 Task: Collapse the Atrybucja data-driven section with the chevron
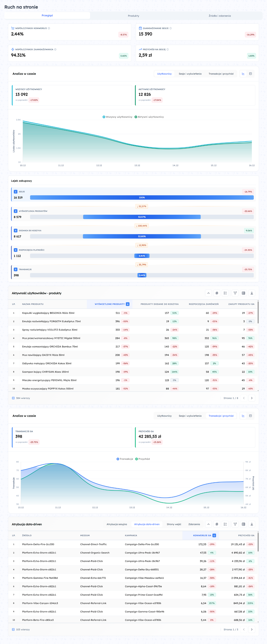click(208, 524)
